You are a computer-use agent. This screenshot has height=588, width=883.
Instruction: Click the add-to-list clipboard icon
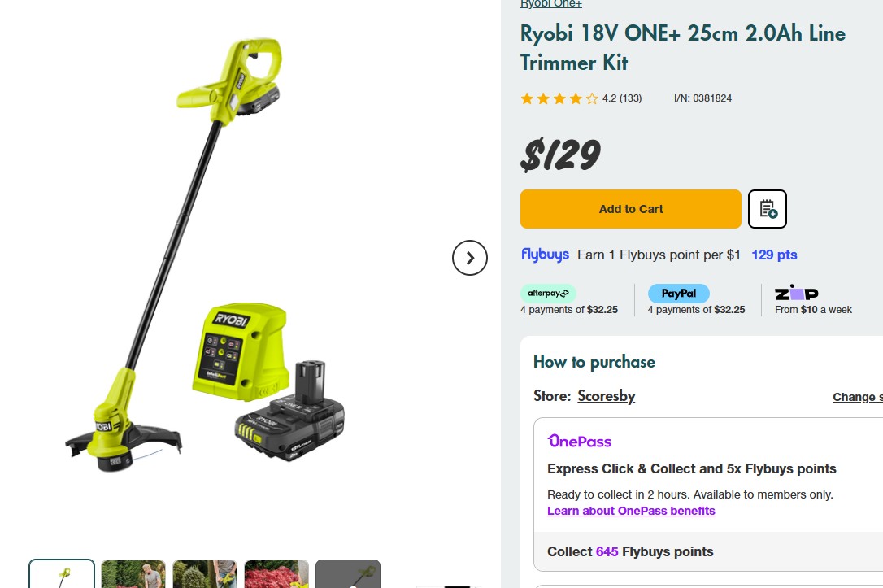tap(767, 209)
